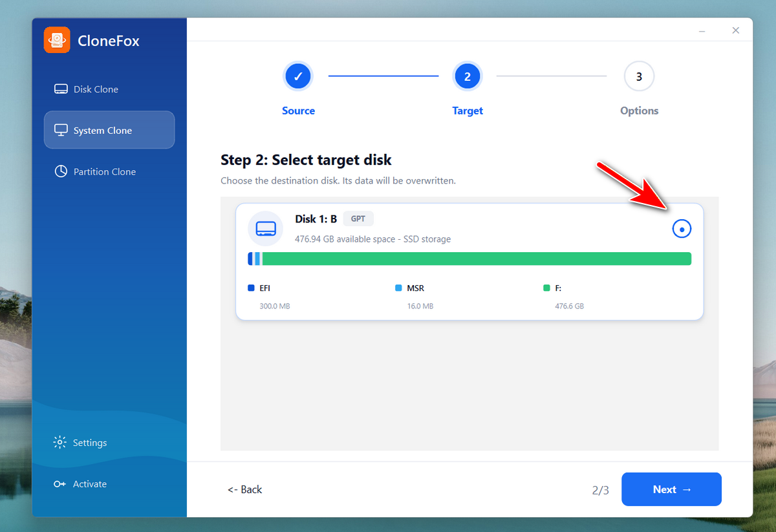The image size is (776, 532).
Task: Click the MSR legend color square
Action: pos(398,288)
